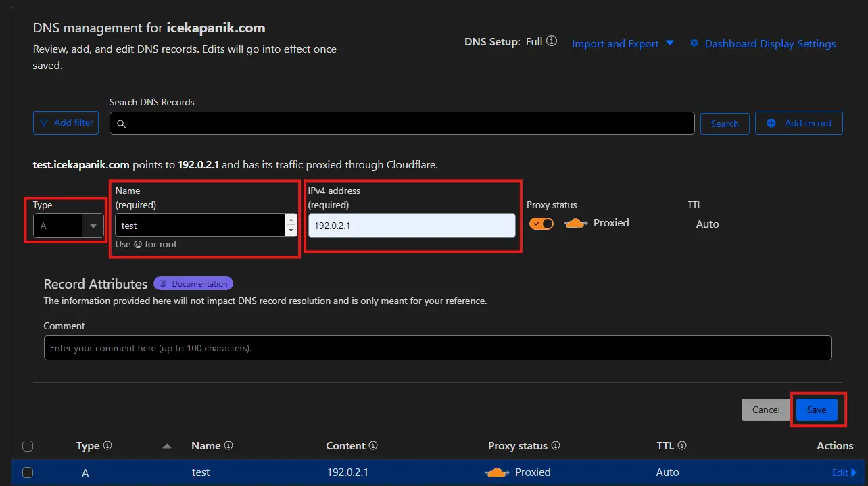
Task: Open the Documentation badge link
Action: point(193,284)
